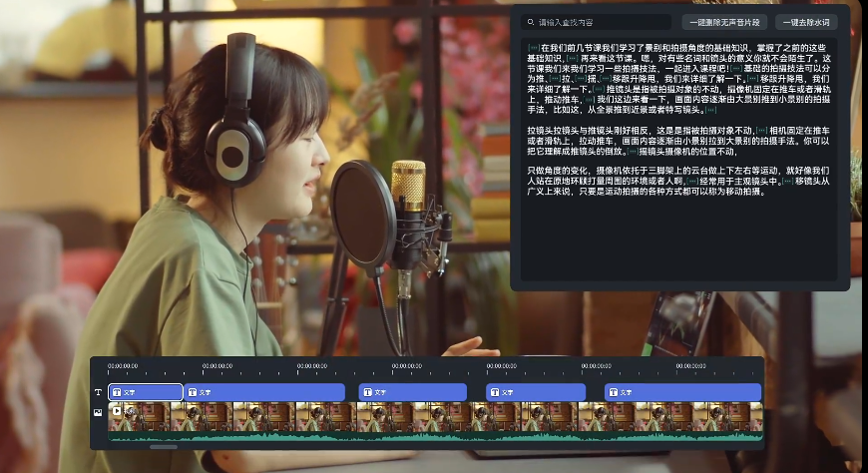The image size is (868, 473).
Task: Click the play icon on the video clip
Action: 117,410
